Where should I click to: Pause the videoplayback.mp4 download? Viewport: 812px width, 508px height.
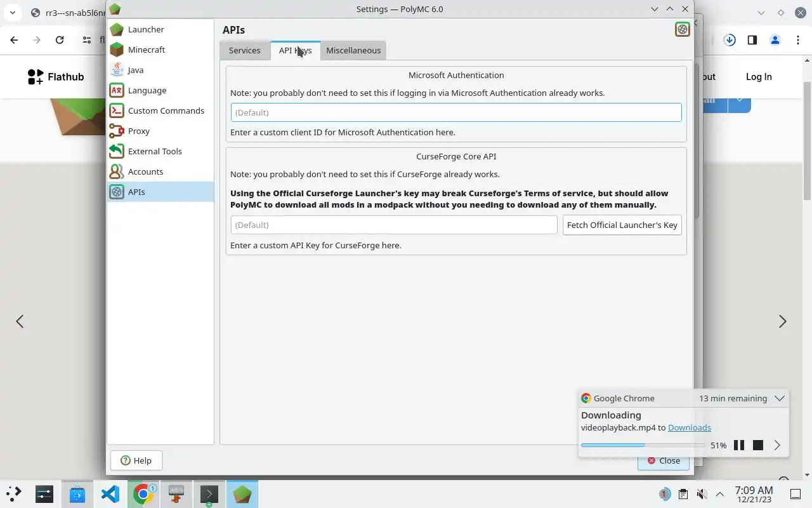[x=739, y=445]
